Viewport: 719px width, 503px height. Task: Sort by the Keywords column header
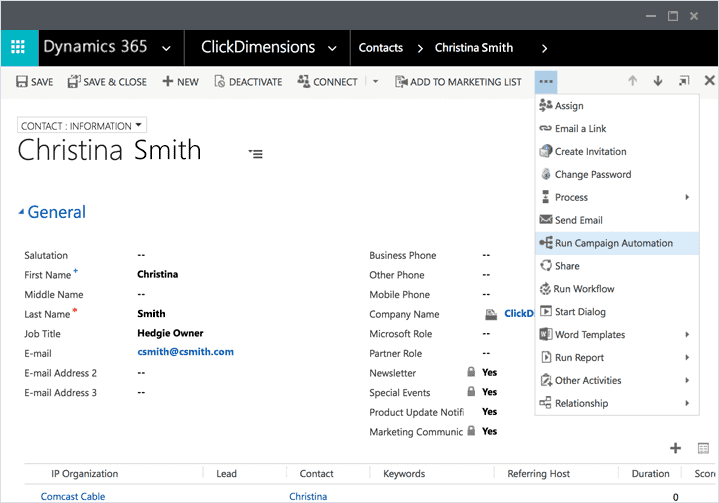coord(404,474)
